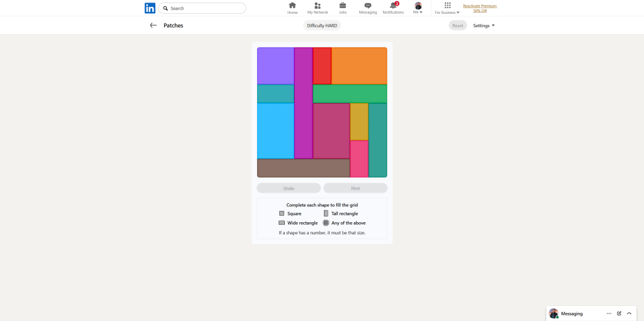This screenshot has height=321, width=644.
Task: Click the search magnifier icon
Action: 165,8
